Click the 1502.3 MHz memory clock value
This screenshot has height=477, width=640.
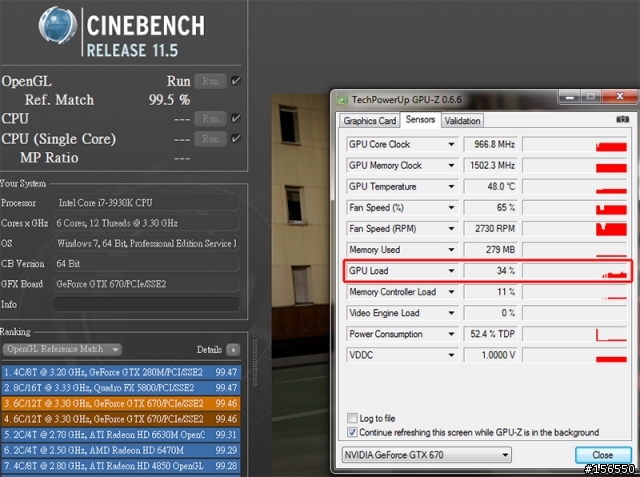491,166
